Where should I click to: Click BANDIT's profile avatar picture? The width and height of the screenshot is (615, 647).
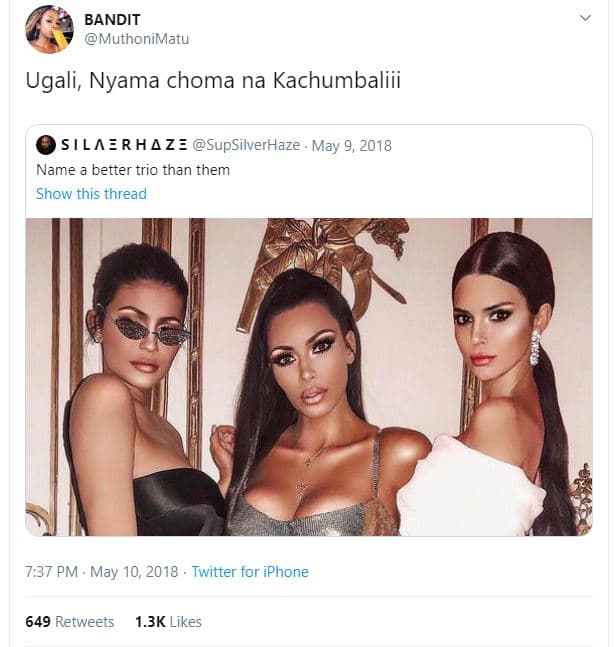point(49,29)
